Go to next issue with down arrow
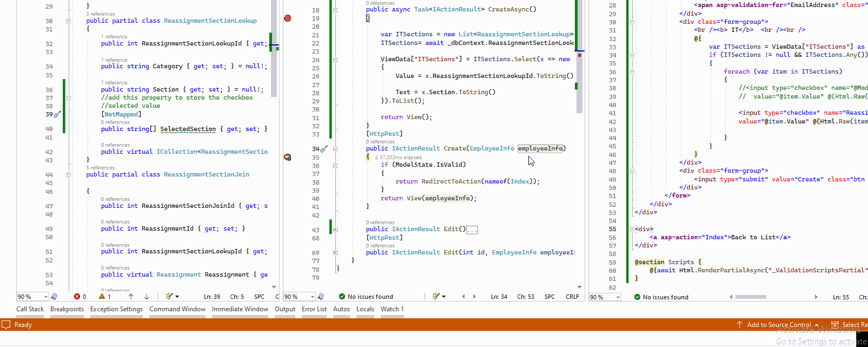Viewport: 868px width, 347px height. point(147,297)
